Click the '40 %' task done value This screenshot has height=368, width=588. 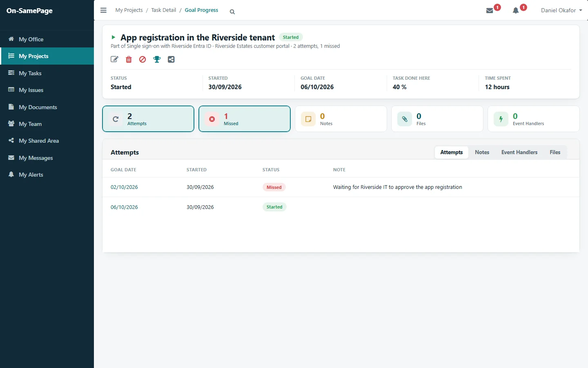pyautogui.click(x=400, y=87)
